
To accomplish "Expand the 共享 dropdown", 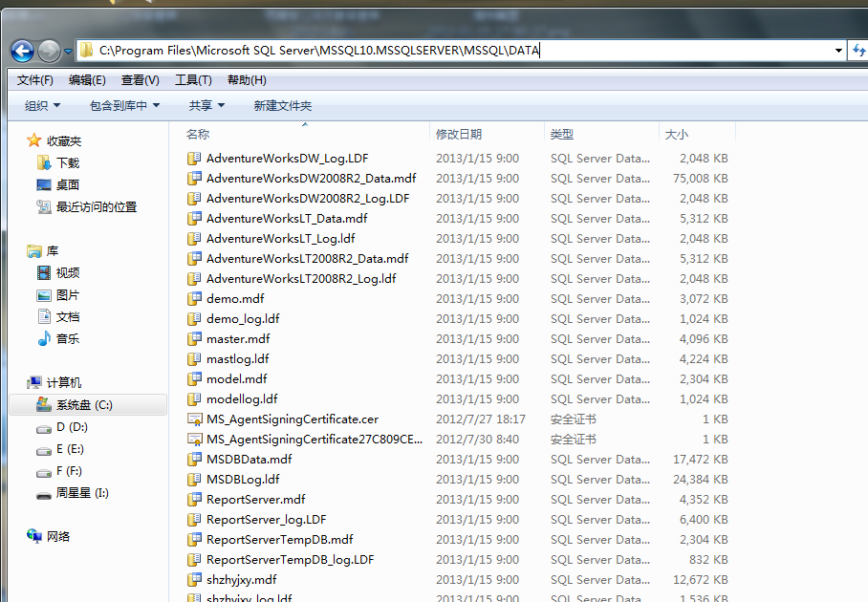I will [x=206, y=106].
